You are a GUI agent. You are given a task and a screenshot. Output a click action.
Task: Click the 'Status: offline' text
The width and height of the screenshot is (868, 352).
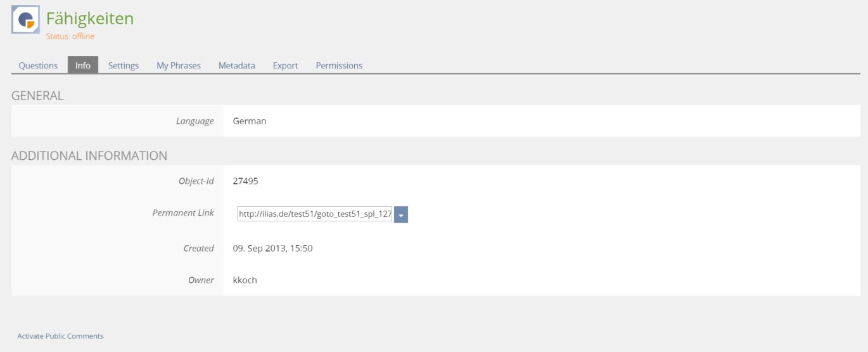[70, 36]
